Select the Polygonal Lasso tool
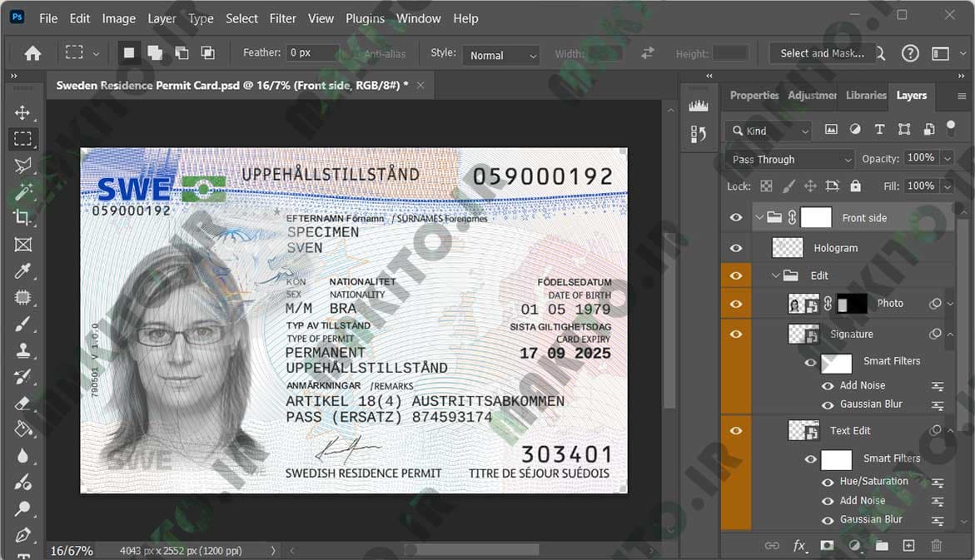 tap(22, 166)
